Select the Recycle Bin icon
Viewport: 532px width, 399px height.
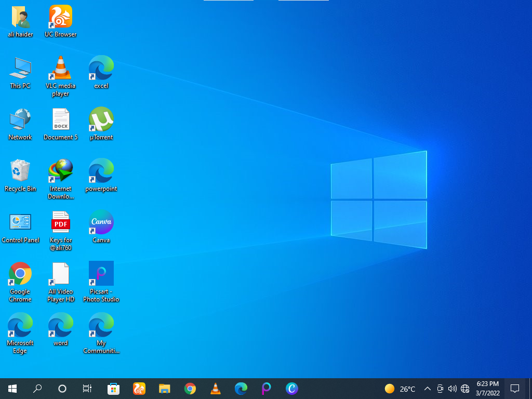pos(20,176)
